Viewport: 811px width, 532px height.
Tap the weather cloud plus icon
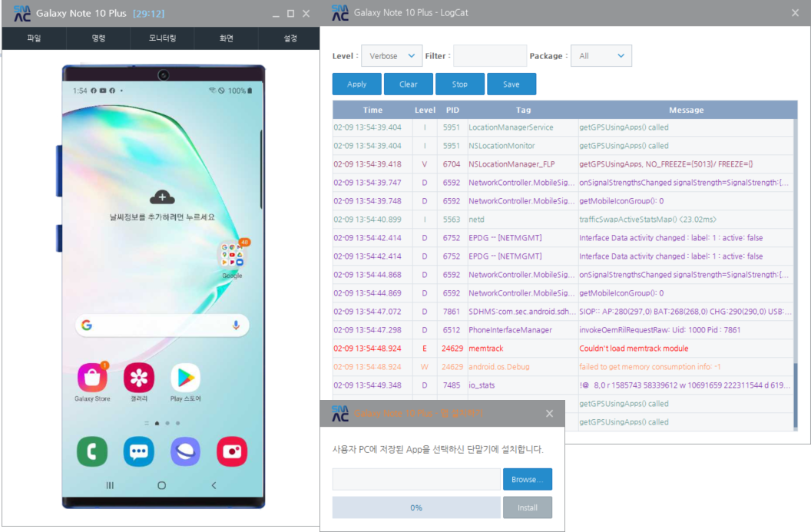tap(162, 197)
